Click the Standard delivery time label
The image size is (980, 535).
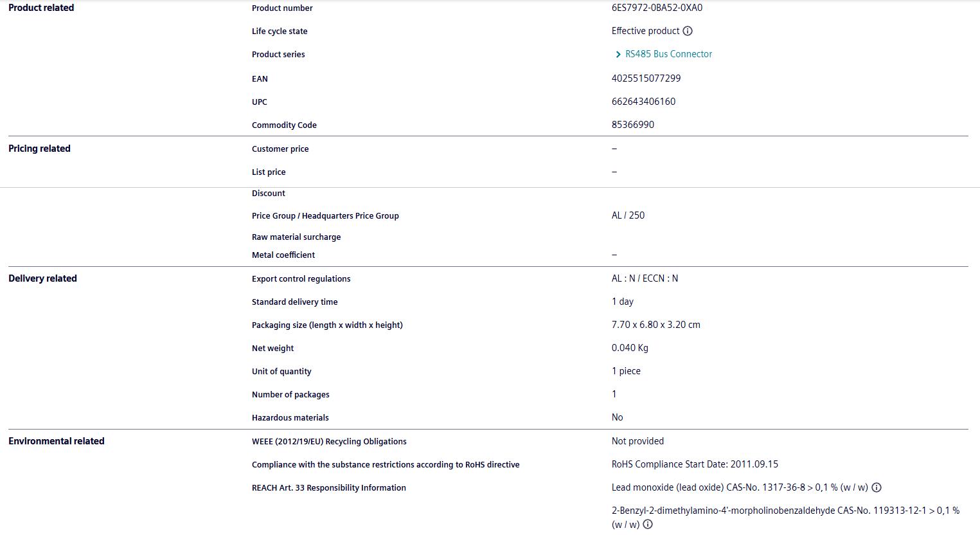(294, 302)
